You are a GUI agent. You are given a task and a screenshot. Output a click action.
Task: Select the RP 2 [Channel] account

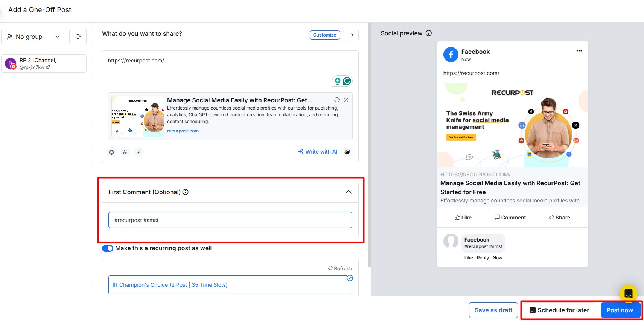coord(44,64)
